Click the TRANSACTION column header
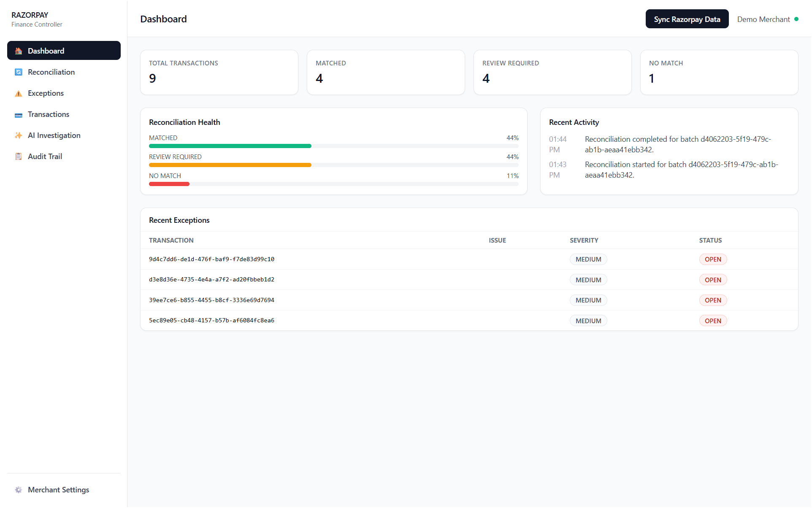 click(x=171, y=240)
